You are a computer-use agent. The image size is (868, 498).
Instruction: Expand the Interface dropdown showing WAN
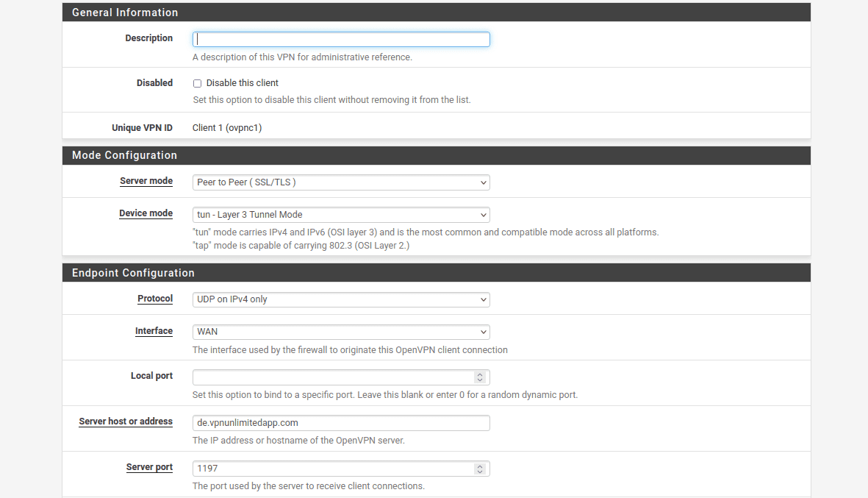[341, 332]
